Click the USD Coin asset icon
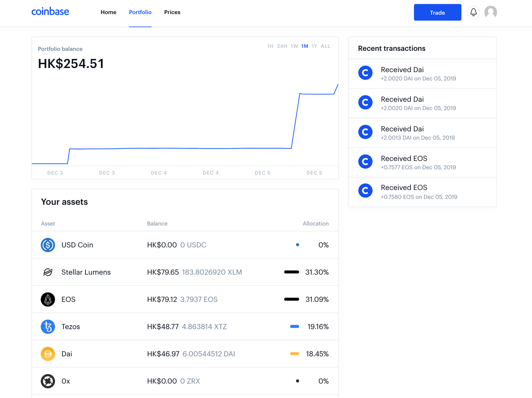 point(47,245)
